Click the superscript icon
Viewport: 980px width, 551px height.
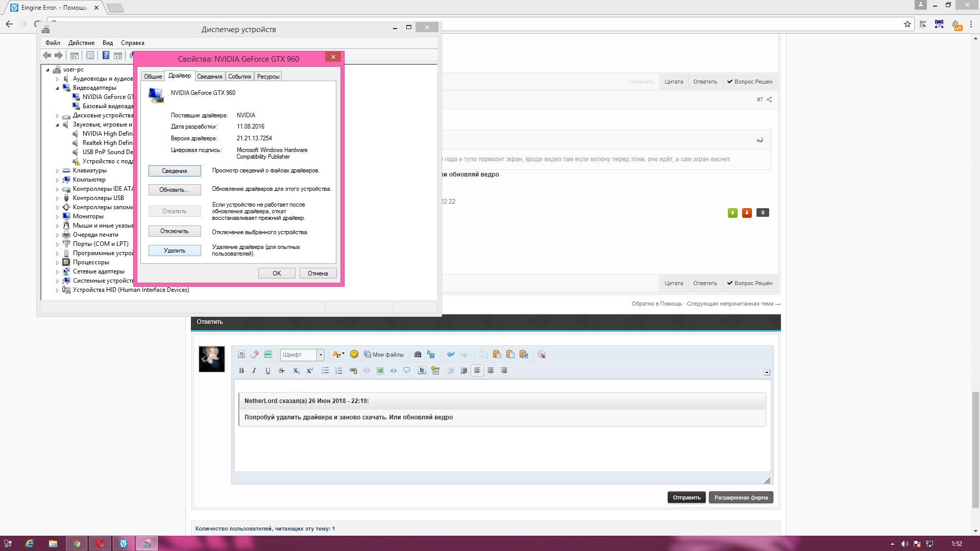(x=309, y=371)
